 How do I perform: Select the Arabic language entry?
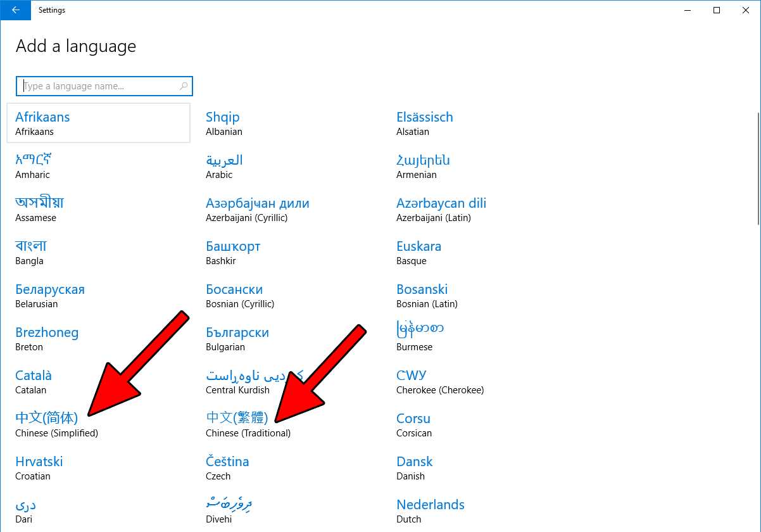pyautogui.click(x=224, y=167)
